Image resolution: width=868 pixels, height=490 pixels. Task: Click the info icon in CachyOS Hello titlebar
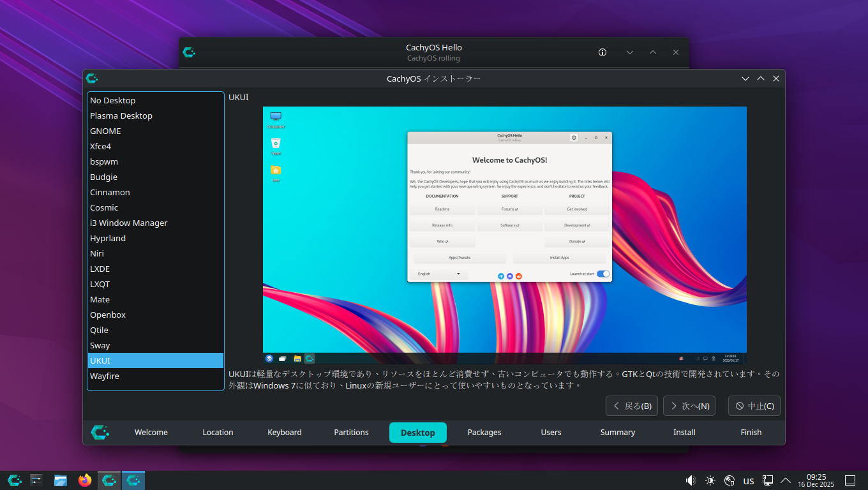[x=602, y=52]
